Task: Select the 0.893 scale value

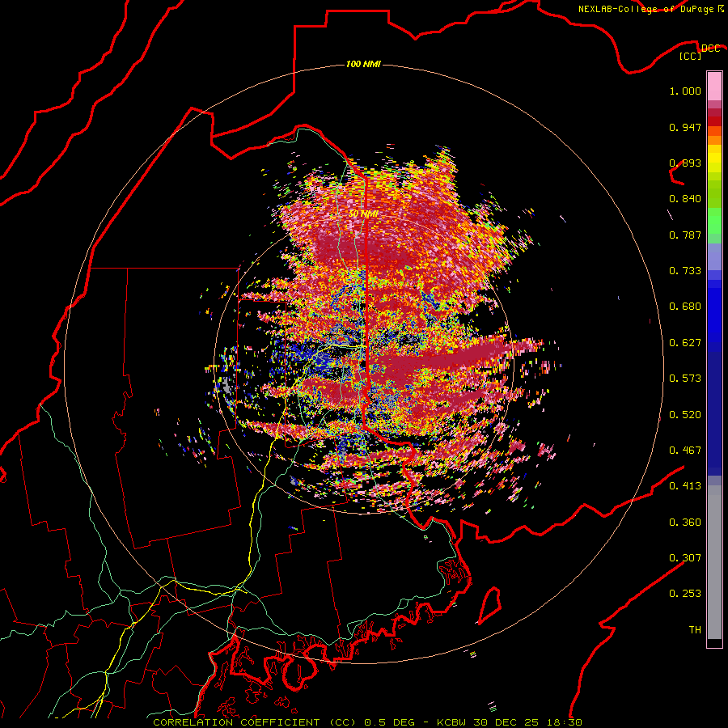Action: tap(685, 163)
